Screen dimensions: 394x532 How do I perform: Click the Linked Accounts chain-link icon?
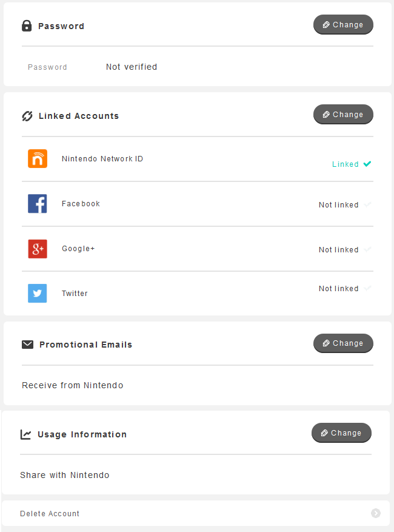pos(27,116)
